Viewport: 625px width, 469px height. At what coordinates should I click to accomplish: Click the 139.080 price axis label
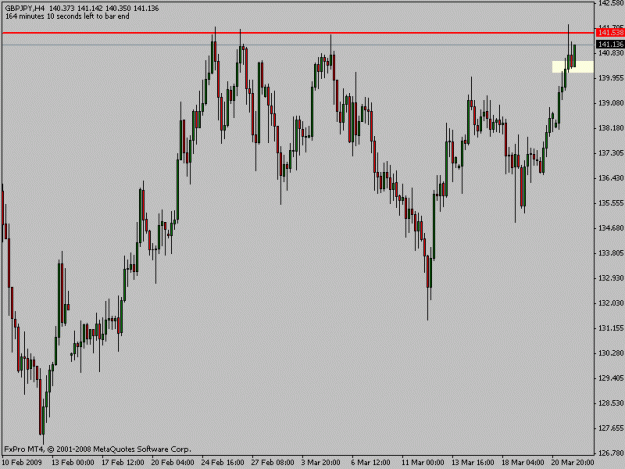pyautogui.click(x=610, y=103)
